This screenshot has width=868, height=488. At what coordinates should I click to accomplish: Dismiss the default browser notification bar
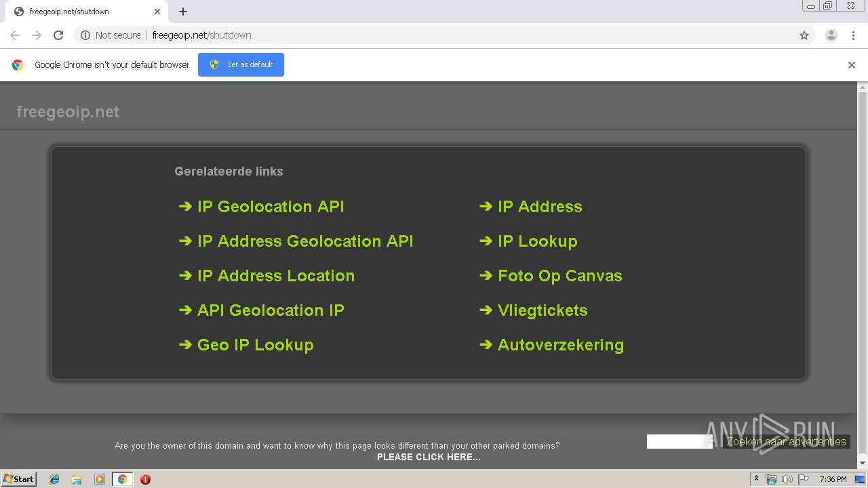point(852,65)
